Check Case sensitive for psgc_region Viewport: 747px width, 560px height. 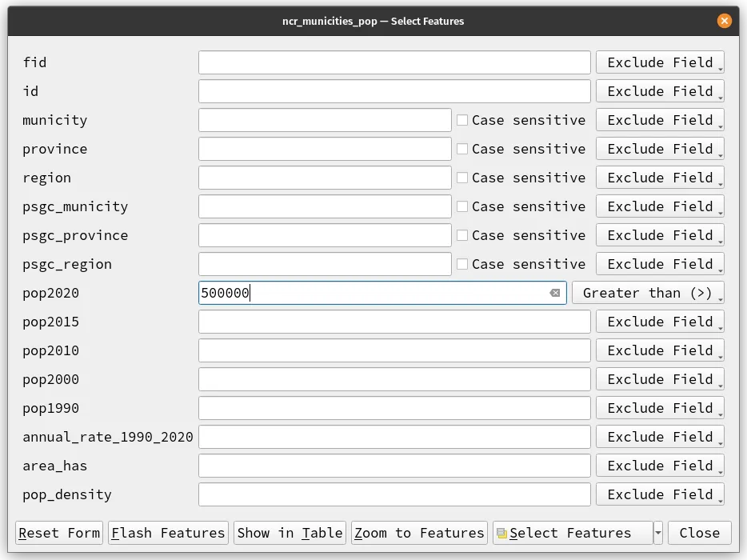(462, 264)
